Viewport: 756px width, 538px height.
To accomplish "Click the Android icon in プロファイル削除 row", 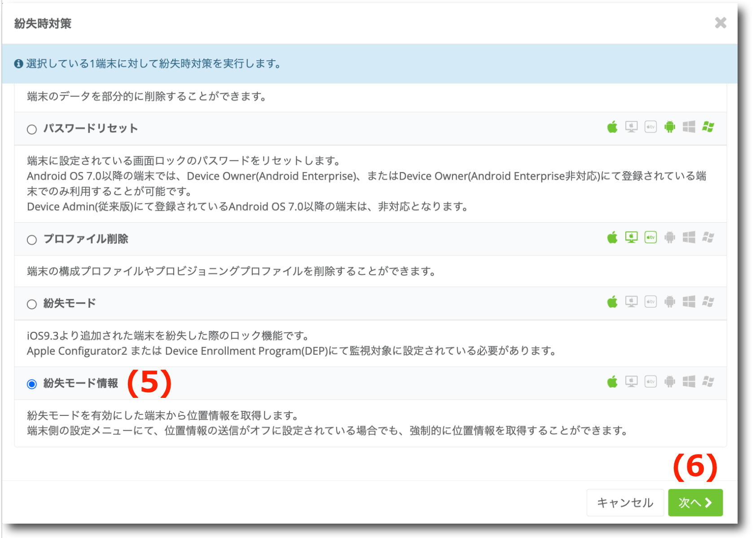I will click(670, 237).
